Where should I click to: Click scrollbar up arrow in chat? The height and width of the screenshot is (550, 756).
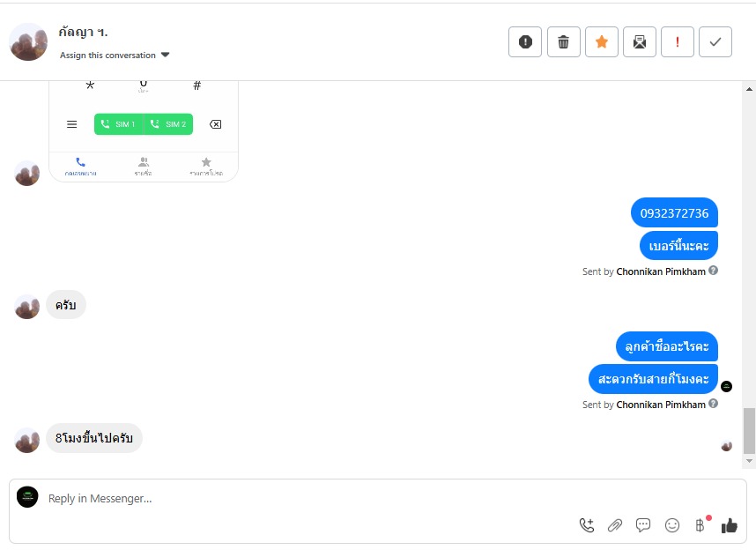[x=749, y=89]
